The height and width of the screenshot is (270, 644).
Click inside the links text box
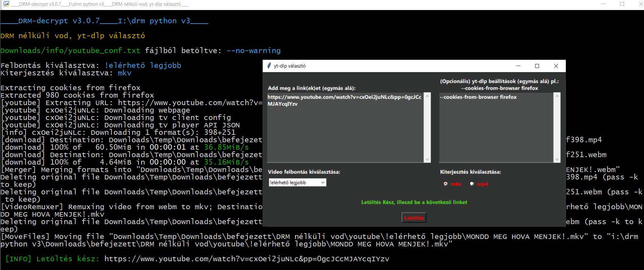[x=345, y=127]
